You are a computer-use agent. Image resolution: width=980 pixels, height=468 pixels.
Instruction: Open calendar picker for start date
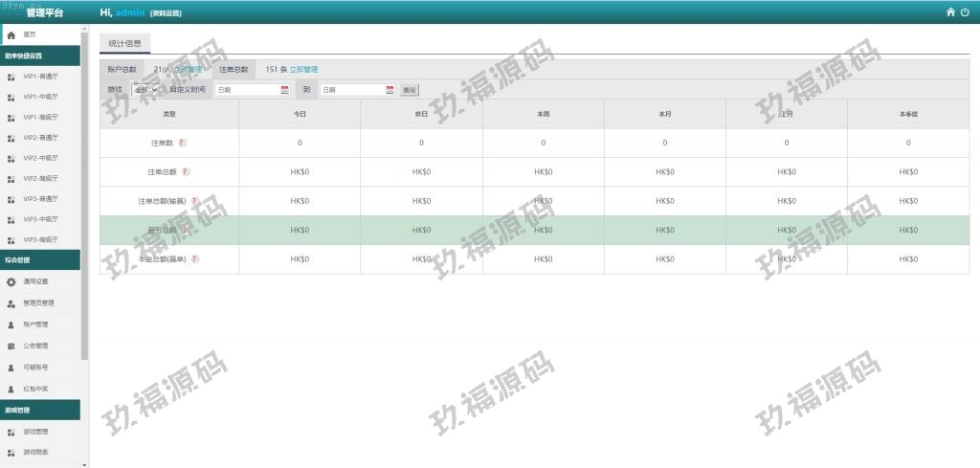pyautogui.click(x=284, y=90)
